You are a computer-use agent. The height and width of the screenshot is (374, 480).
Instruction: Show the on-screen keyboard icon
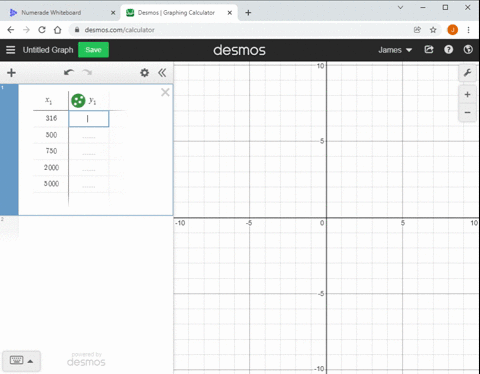16,360
